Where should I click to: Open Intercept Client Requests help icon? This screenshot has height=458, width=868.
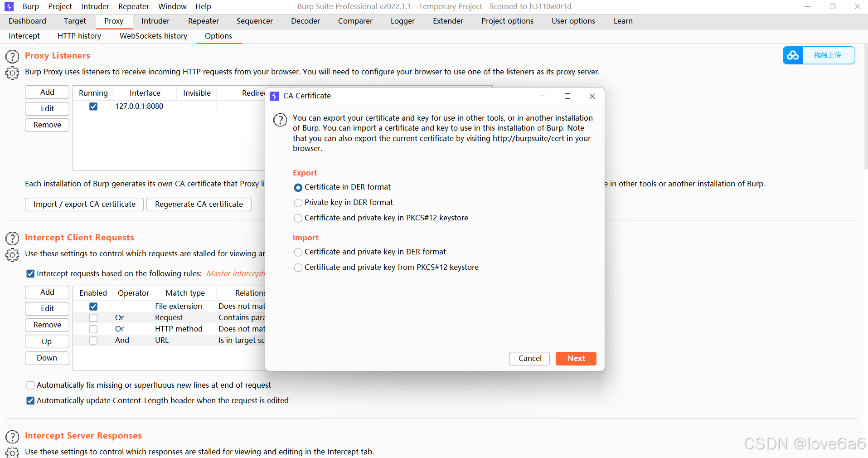(12, 239)
